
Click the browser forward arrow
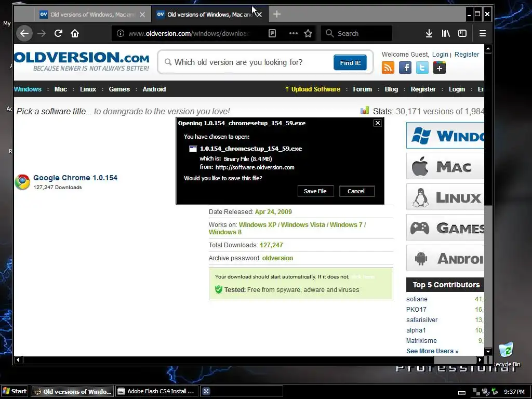tap(42, 33)
